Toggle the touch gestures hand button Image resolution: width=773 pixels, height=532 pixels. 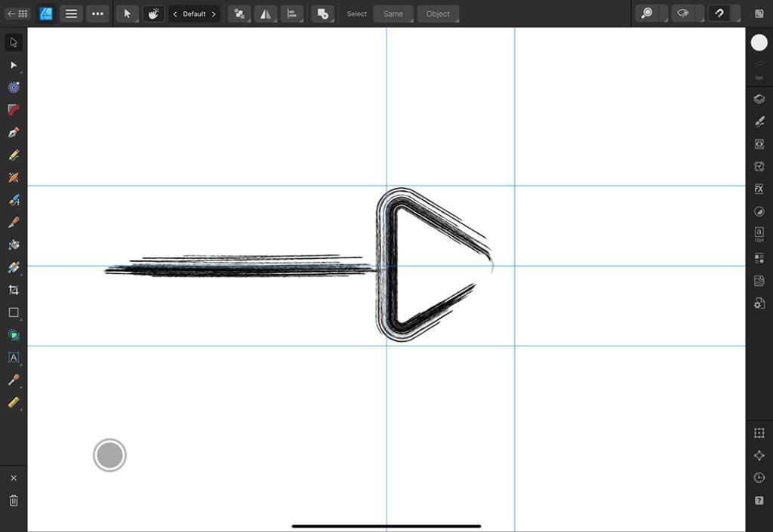(153, 14)
